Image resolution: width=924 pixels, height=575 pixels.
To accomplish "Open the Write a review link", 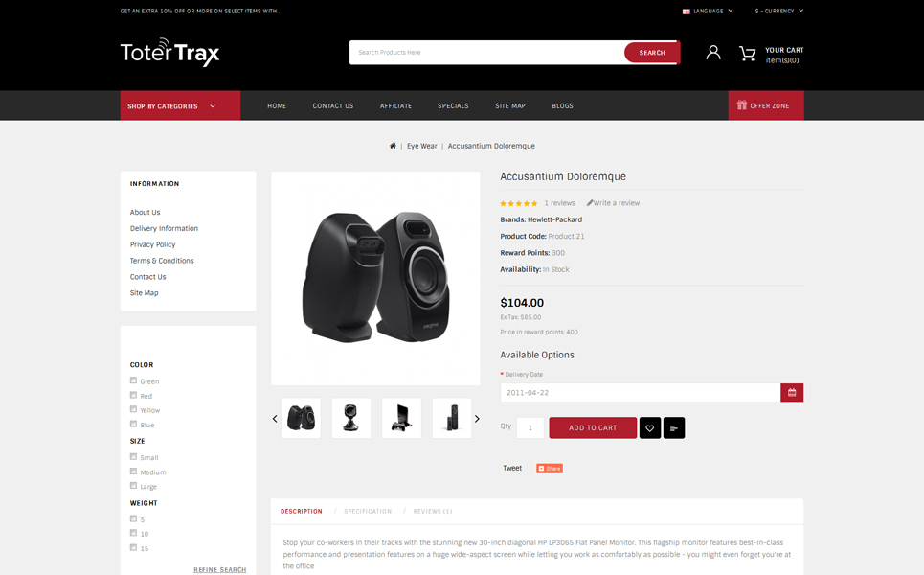I will 613,203.
